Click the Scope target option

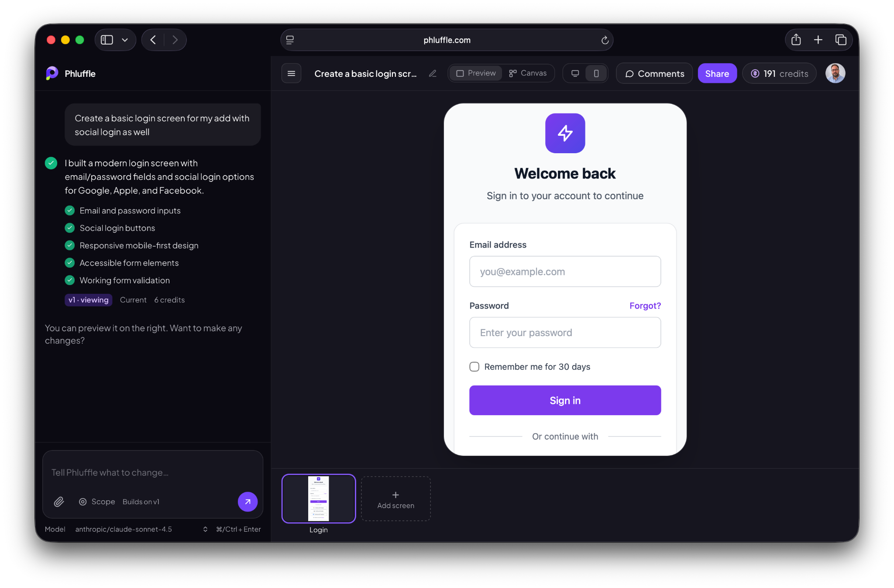[97, 502]
